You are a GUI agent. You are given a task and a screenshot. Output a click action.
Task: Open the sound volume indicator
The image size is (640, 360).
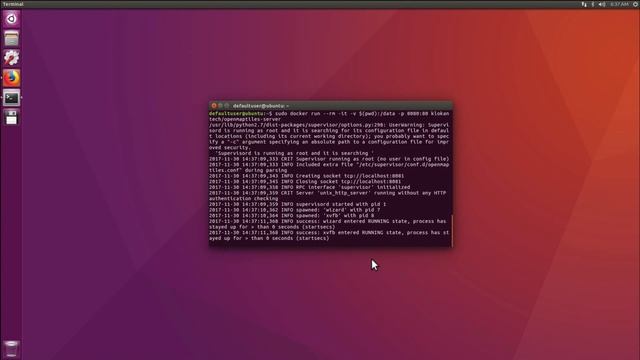[602, 4]
